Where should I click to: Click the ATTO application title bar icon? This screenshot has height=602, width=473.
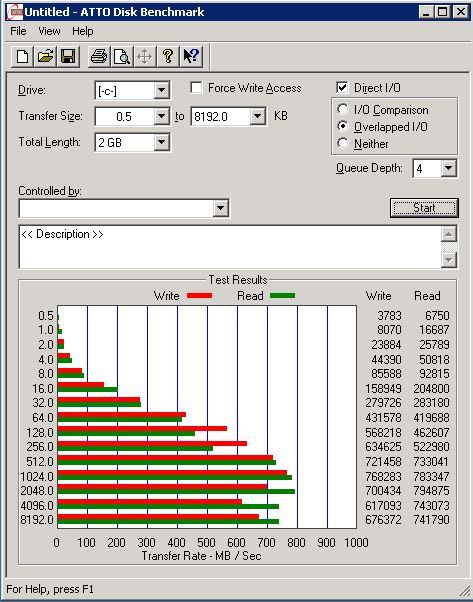15,12
